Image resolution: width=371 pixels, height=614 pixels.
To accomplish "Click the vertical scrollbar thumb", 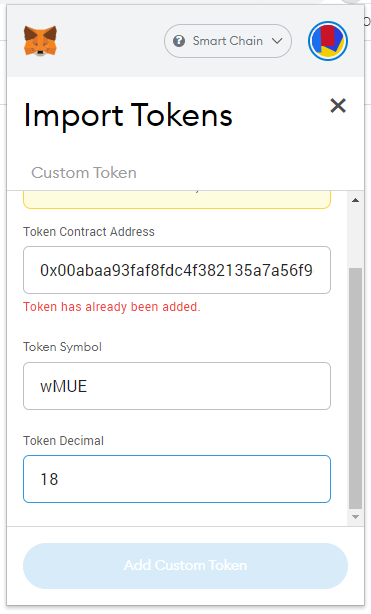I will [x=355, y=388].
